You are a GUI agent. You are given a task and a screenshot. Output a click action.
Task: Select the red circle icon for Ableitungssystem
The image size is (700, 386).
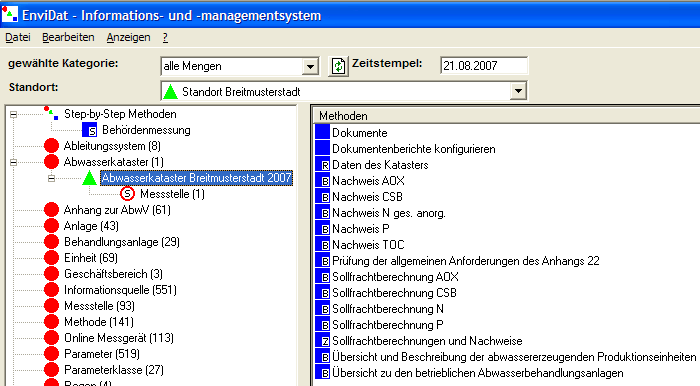pyautogui.click(x=52, y=146)
